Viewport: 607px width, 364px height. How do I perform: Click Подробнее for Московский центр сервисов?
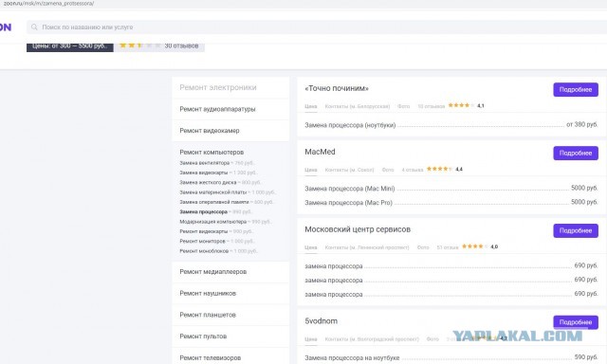click(x=576, y=230)
